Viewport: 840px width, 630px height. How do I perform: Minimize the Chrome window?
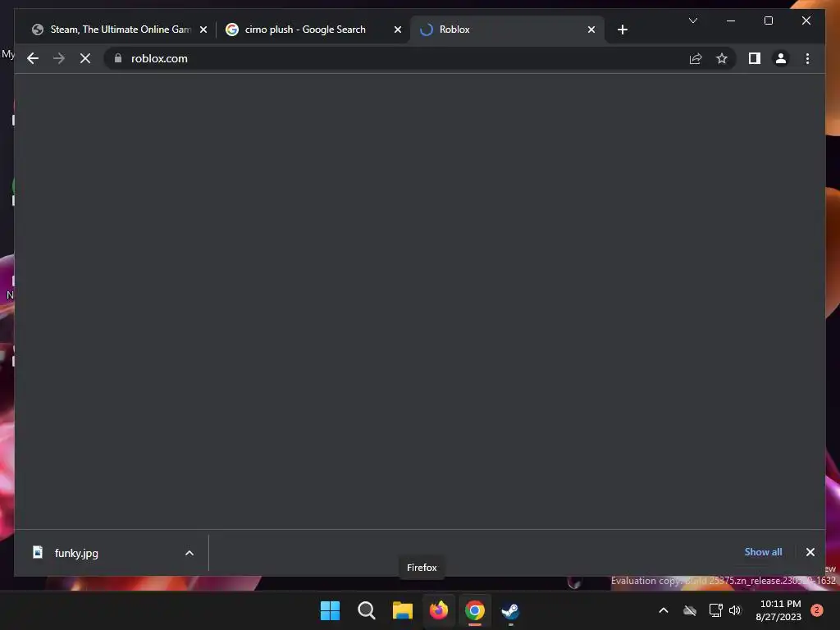[731, 21]
